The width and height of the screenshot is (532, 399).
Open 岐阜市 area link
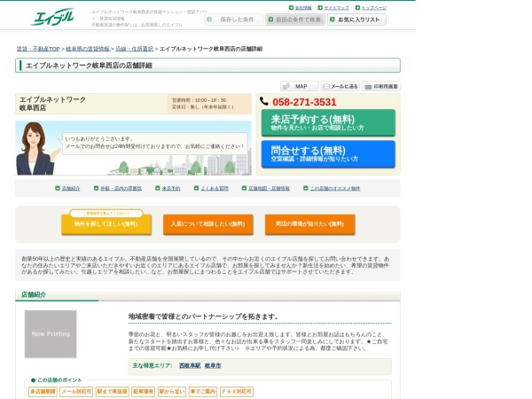point(213,365)
